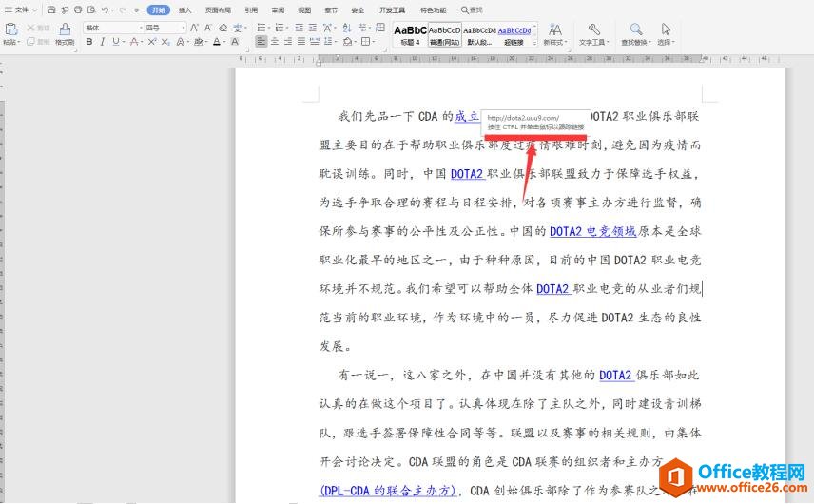Clear formatting with the eraser icon

click(223, 28)
